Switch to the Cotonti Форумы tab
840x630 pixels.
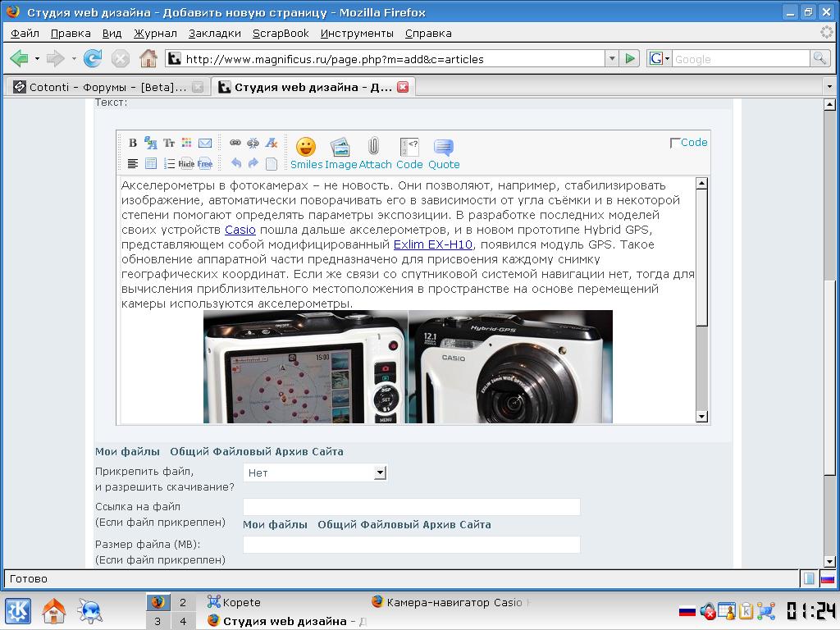point(107,87)
